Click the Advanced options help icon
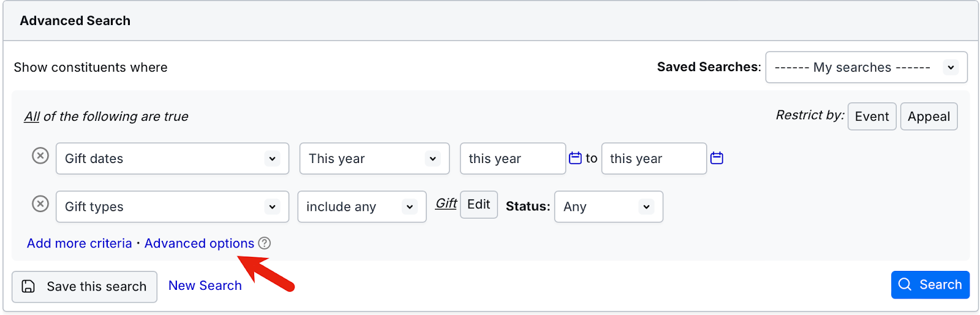This screenshot has width=980, height=315. click(x=264, y=243)
